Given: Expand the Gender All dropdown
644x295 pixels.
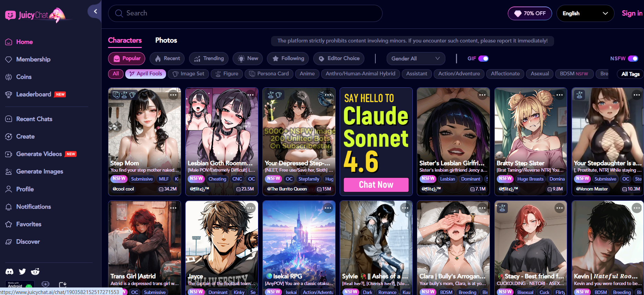Looking at the screenshot, I should coord(416,59).
